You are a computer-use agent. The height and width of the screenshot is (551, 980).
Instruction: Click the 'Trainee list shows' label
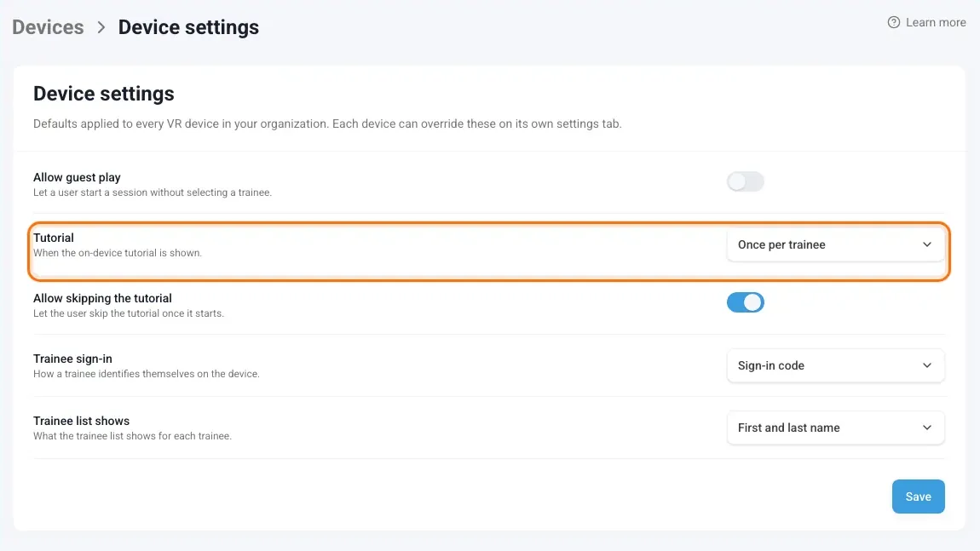(x=81, y=421)
